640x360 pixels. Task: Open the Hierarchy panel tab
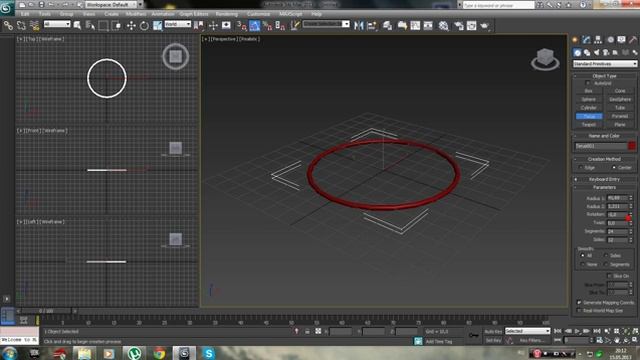click(598, 40)
